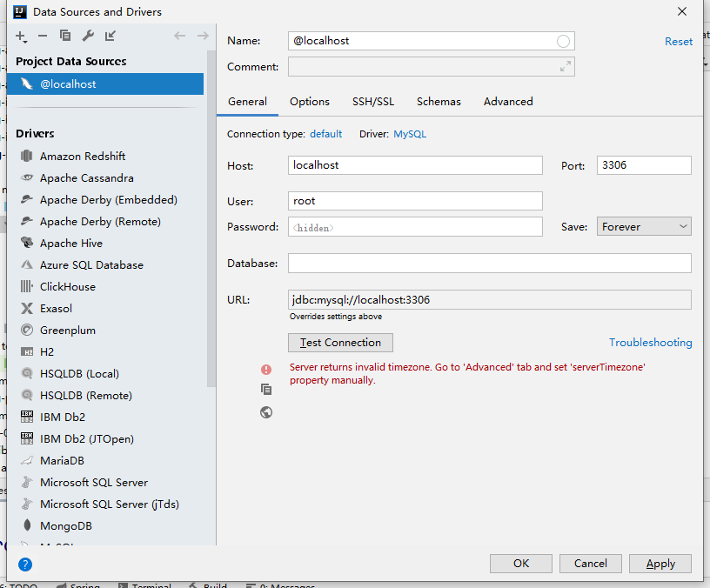710x588 pixels.
Task: Open driver settings wrench icon
Action: 88,36
